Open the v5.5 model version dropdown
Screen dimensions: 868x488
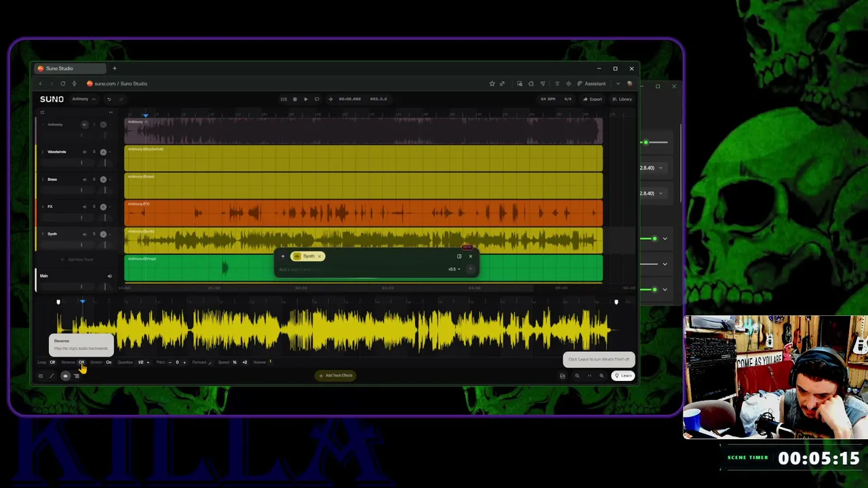(x=454, y=269)
